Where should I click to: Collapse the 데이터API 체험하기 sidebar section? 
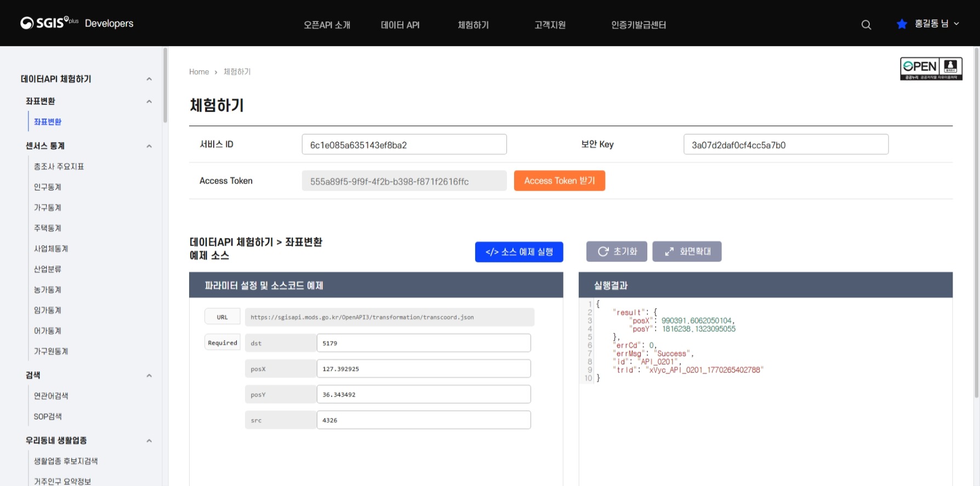(x=149, y=79)
